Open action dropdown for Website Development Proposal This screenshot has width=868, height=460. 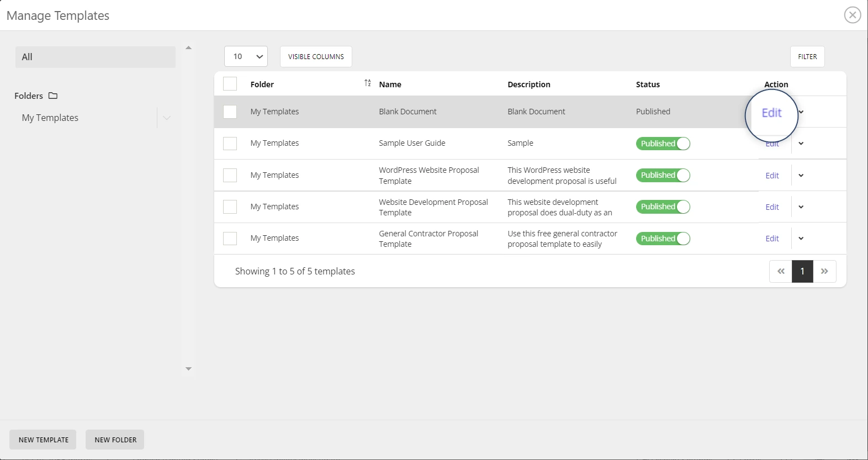(801, 207)
